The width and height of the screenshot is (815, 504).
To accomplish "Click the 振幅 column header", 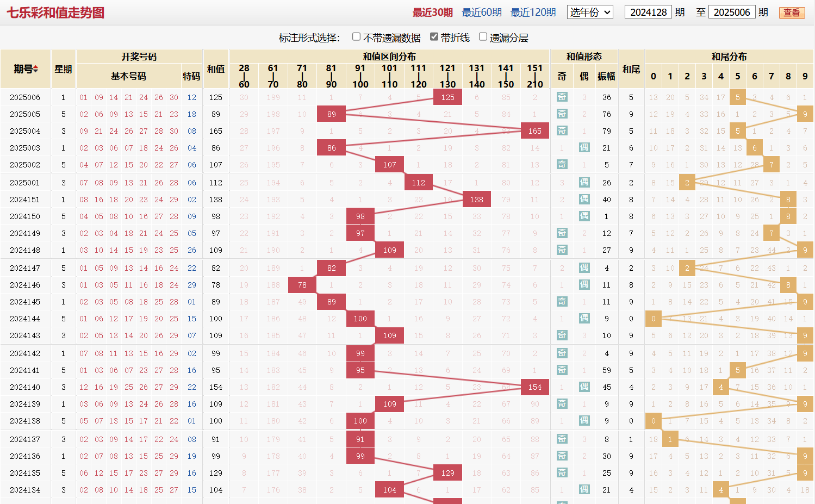I will tap(606, 76).
